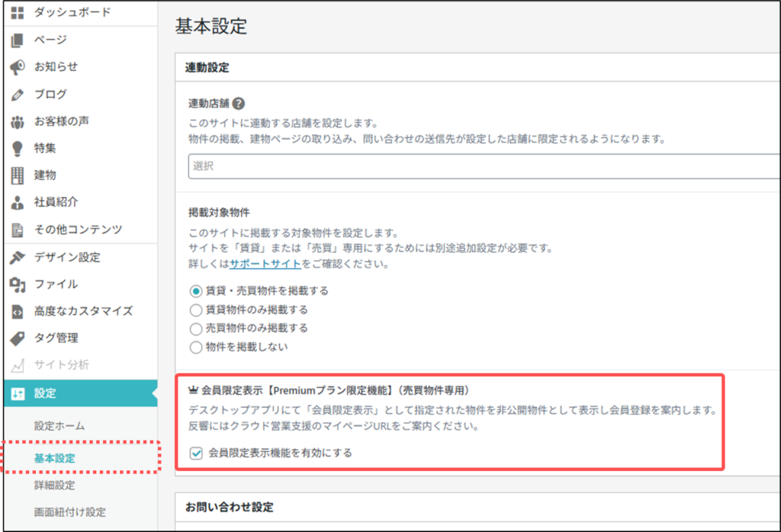Click the サイト分析 chart icon
The image size is (781, 532).
coord(18,365)
